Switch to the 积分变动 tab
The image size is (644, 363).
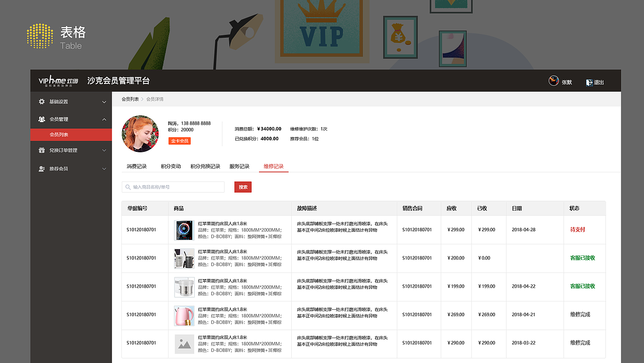tap(171, 166)
